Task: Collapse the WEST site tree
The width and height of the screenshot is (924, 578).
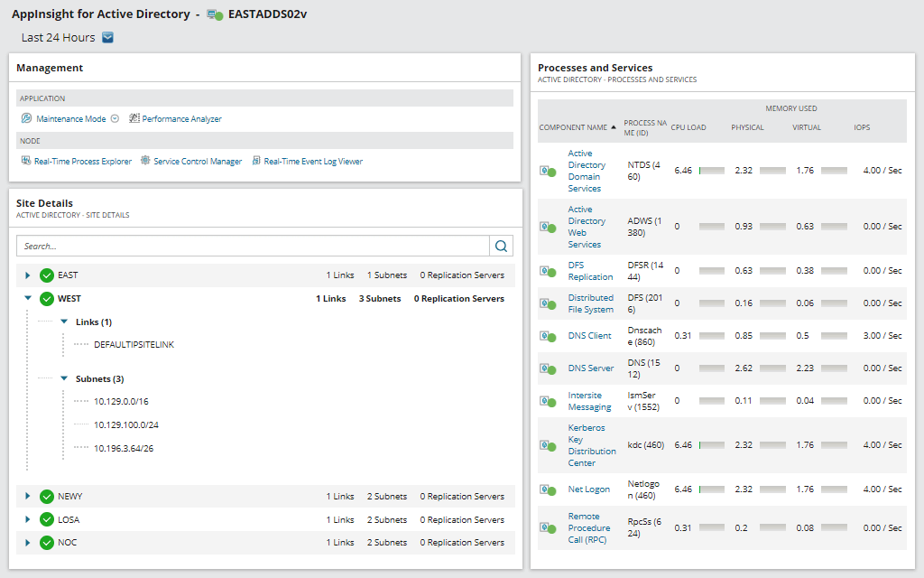Action: (x=27, y=298)
